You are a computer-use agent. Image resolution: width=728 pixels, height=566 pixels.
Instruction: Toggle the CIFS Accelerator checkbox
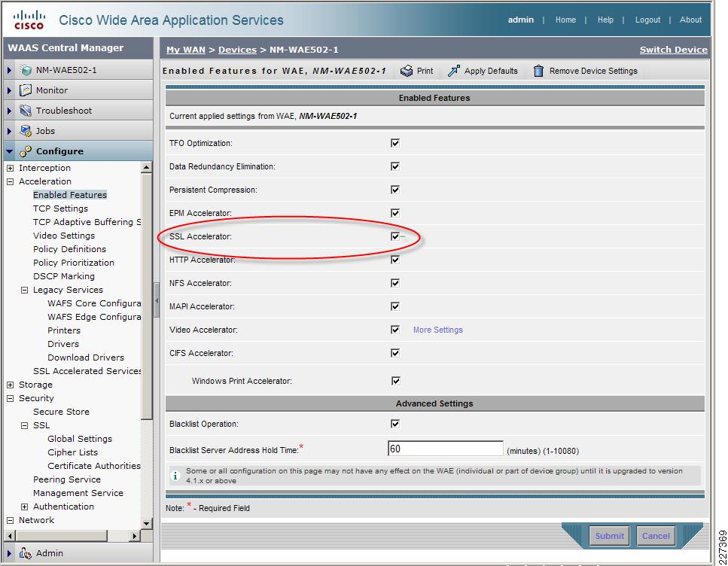point(395,353)
